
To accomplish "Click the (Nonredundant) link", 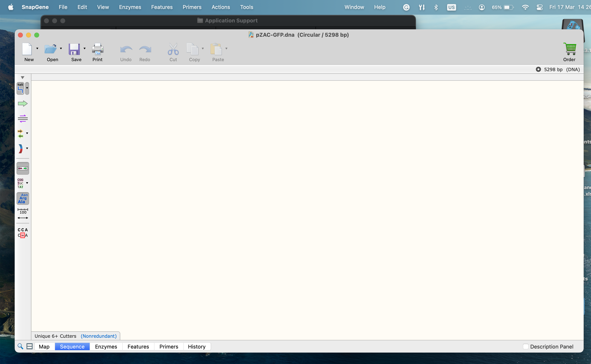I will [x=99, y=336].
